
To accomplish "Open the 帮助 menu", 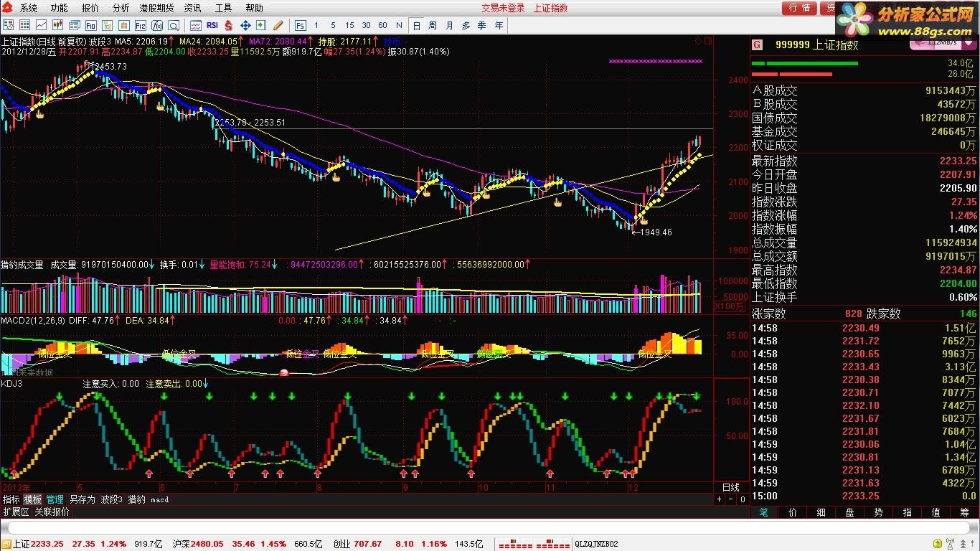I will (x=254, y=8).
